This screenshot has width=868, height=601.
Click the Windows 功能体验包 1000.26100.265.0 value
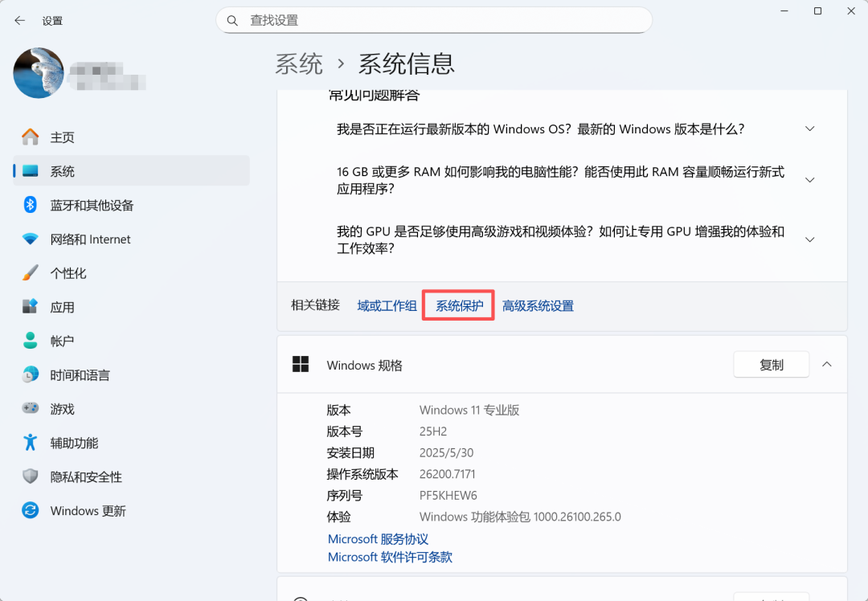pos(520,517)
